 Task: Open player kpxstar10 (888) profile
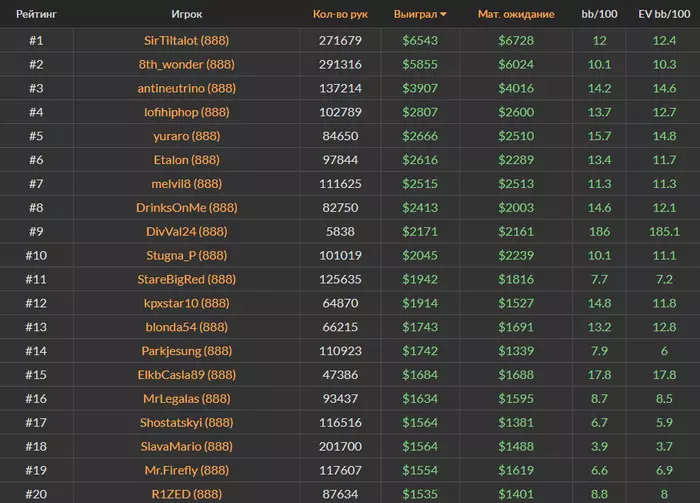187,303
